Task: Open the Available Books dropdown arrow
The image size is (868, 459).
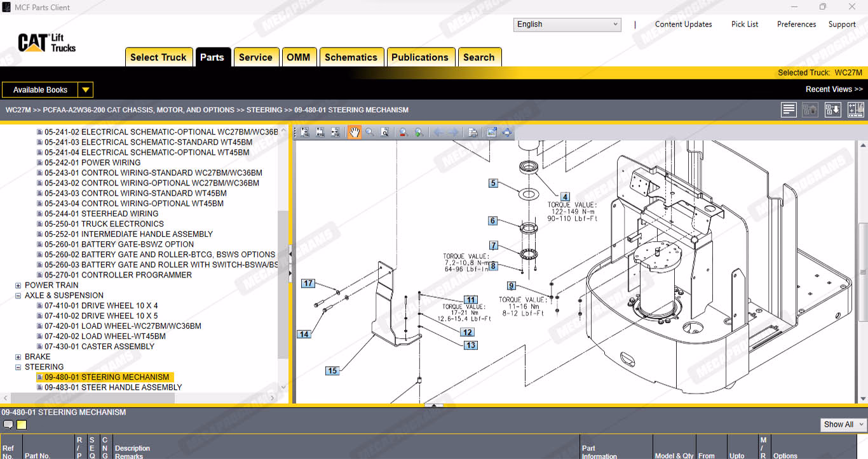Action: [86, 90]
